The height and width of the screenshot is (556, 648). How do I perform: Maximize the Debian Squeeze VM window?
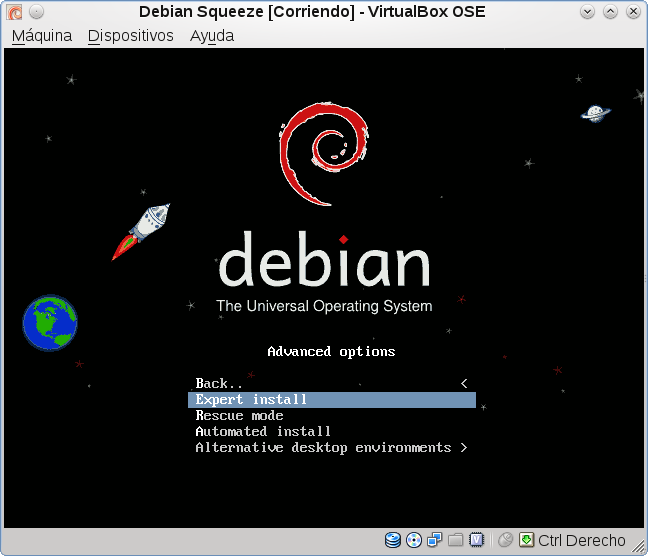[610, 12]
